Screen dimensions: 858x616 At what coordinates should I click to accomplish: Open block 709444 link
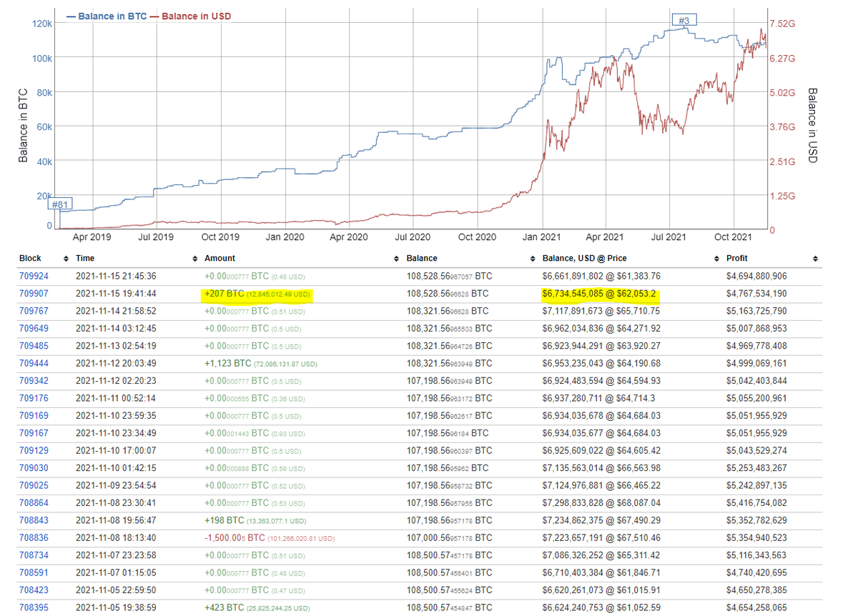point(34,364)
